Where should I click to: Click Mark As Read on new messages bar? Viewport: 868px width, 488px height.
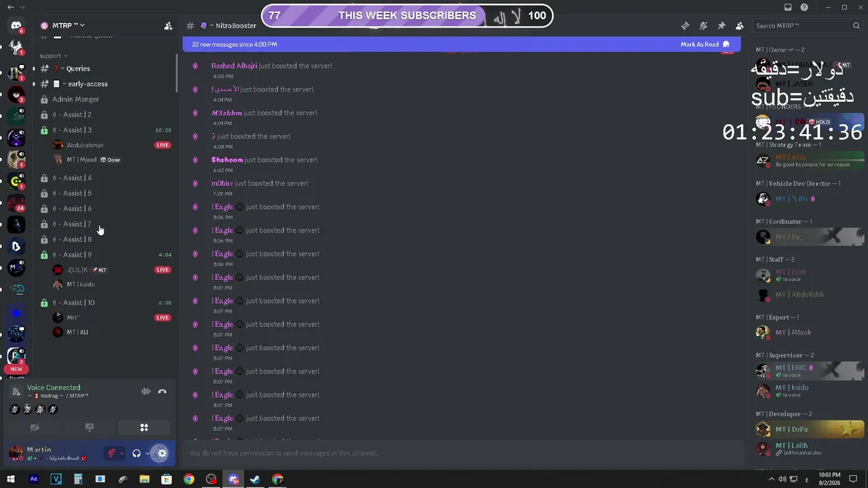(x=705, y=45)
